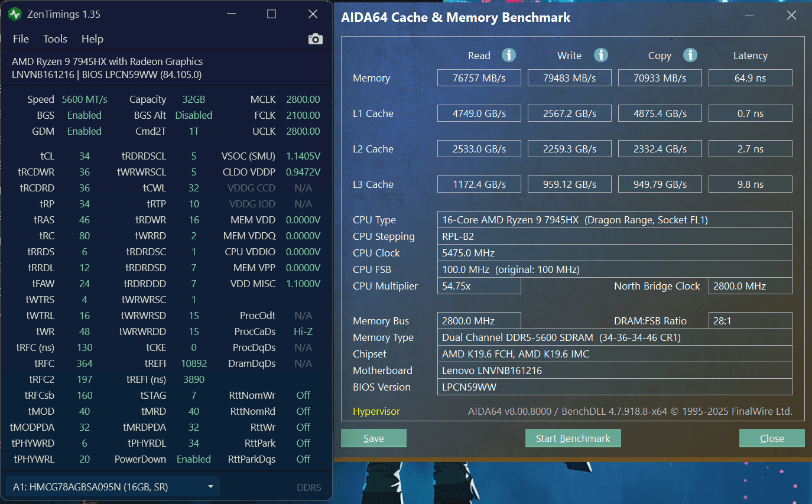The height and width of the screenshot is (504, 812).
Task: Click the tCL value 34
Action: 85,156
